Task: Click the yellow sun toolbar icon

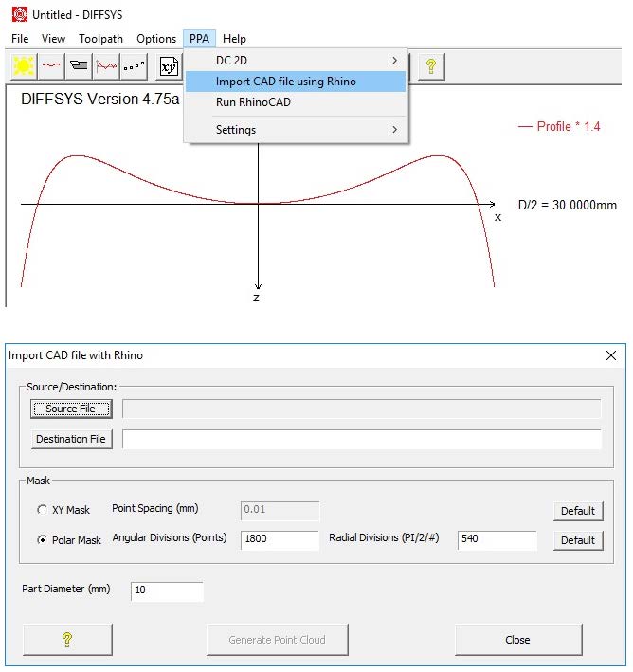Action: pyautogui.click(x=24, y=66)
